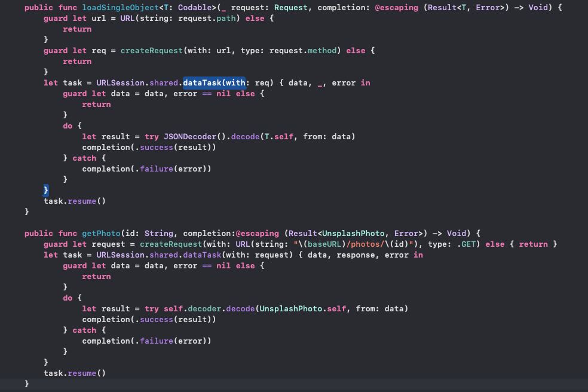588x392 pixels.
Task: Click self.decoder in the getPhoto decode line
Action: pyautogui.click(x=192, y=309)
